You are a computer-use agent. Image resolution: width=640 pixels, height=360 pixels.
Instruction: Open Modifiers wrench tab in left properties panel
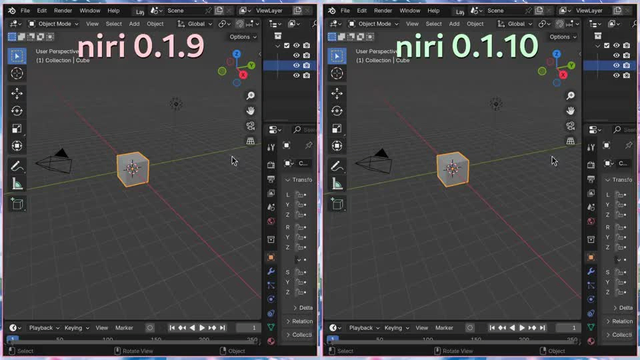point(271,271)
